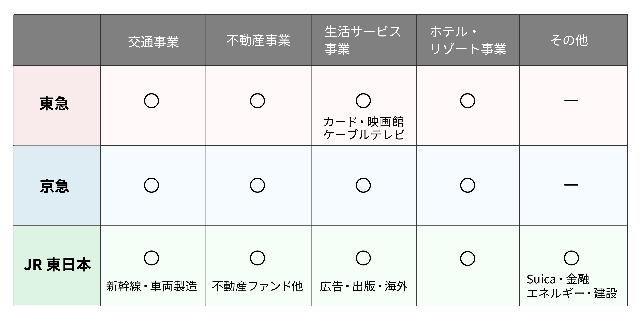Viewport: 644px width, 320px height.
Task: Click the circle for JR東日本 交通事業
Action: pos(151,258)
